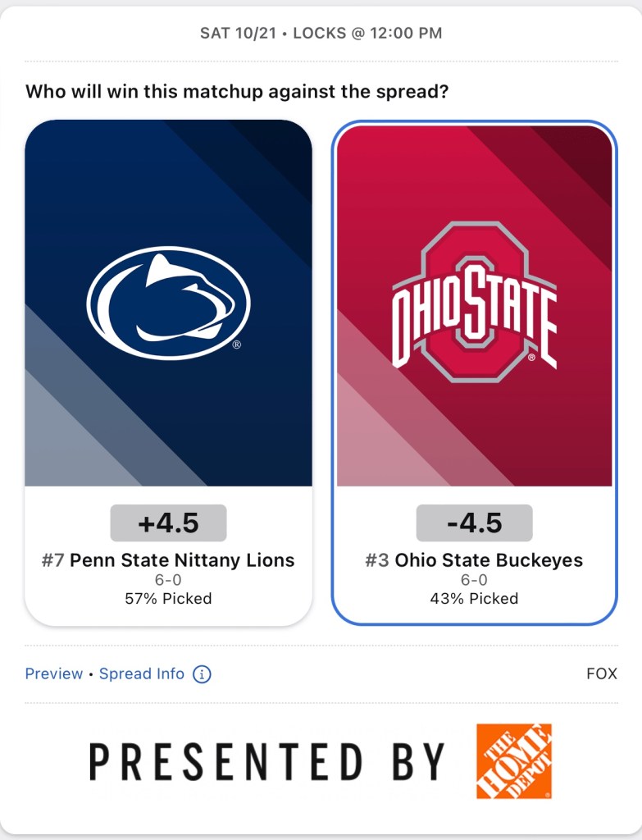Click the spread matchup question text
642x840 pixels.
coord(237,91)
